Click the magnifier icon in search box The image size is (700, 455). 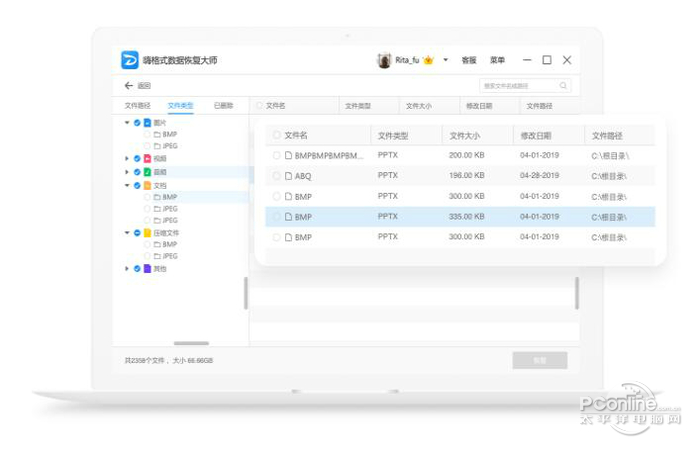point(563,85)
